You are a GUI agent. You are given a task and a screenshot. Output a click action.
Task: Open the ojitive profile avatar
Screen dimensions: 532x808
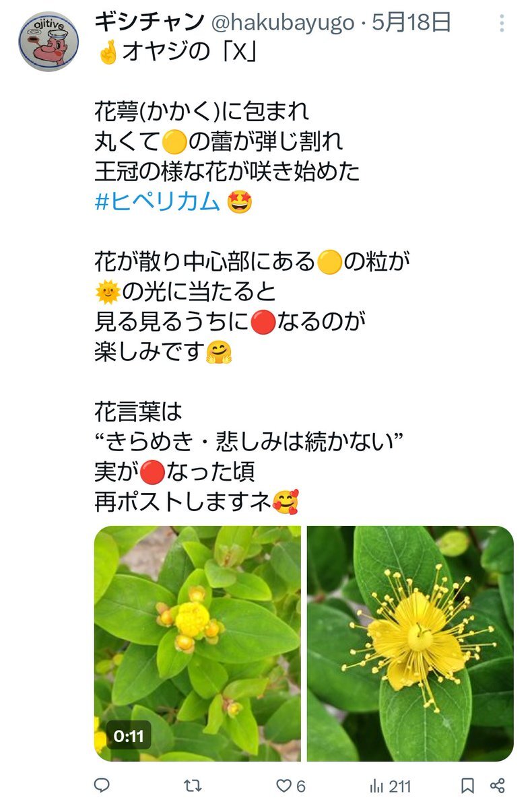(48, 42)
